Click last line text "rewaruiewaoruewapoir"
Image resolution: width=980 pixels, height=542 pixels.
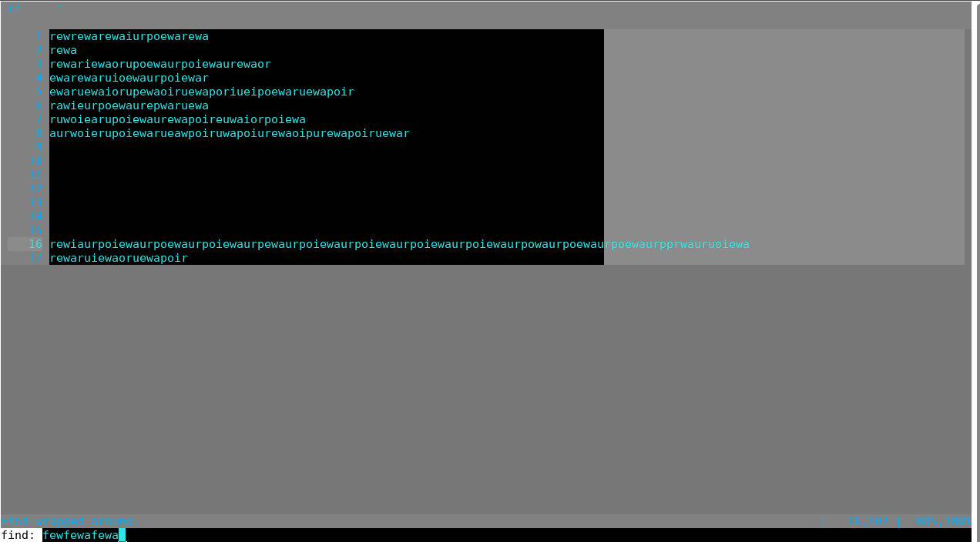[x=119, y=258]
